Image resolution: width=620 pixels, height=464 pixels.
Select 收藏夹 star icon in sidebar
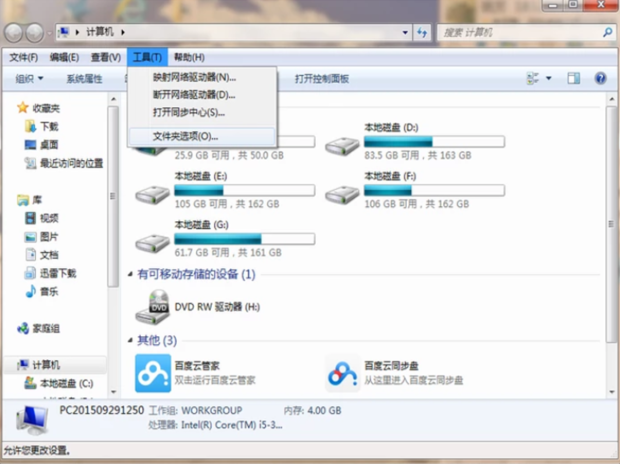(x=23, y=108)
